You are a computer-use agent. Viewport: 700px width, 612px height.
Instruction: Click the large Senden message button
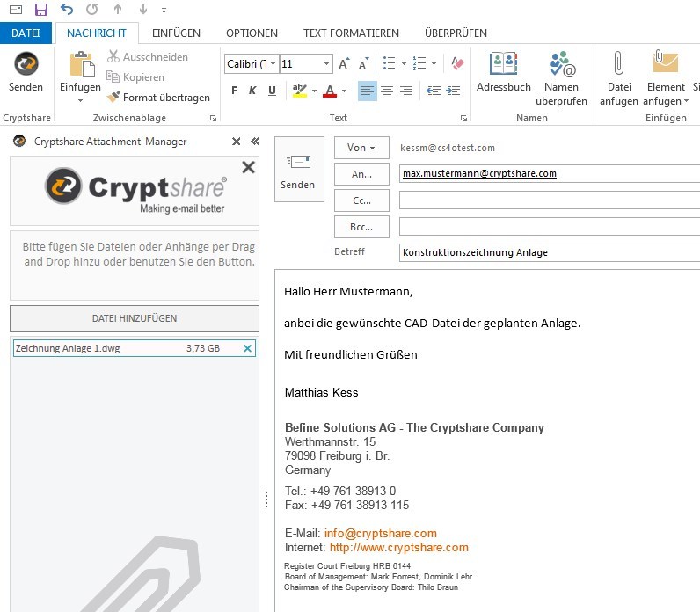299,169
